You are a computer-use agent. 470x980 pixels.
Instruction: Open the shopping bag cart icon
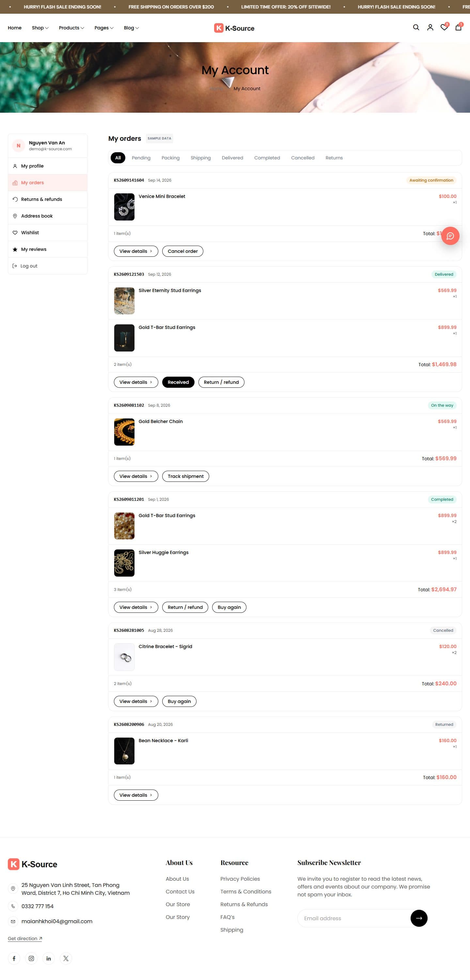click(458, 27)
